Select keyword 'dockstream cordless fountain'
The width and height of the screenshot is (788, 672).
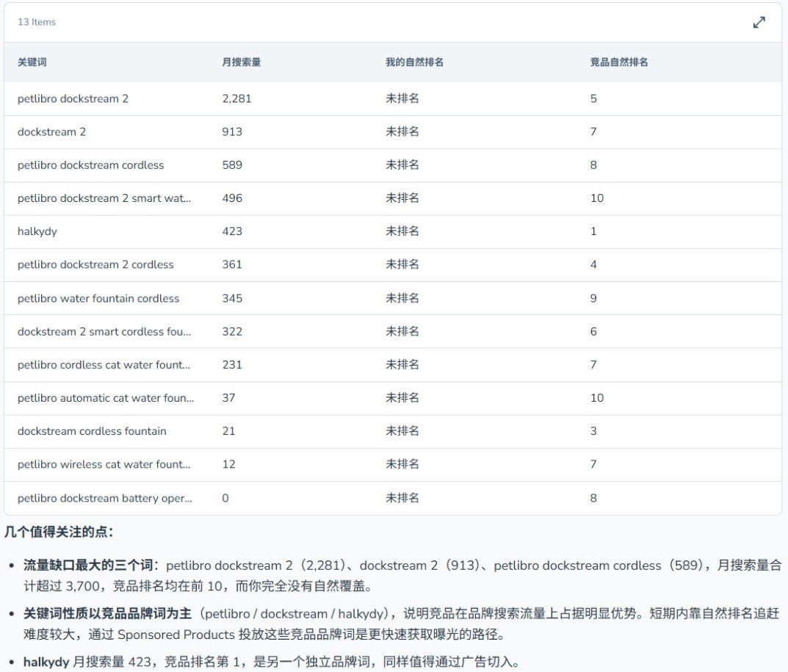(x=92, y=431)
